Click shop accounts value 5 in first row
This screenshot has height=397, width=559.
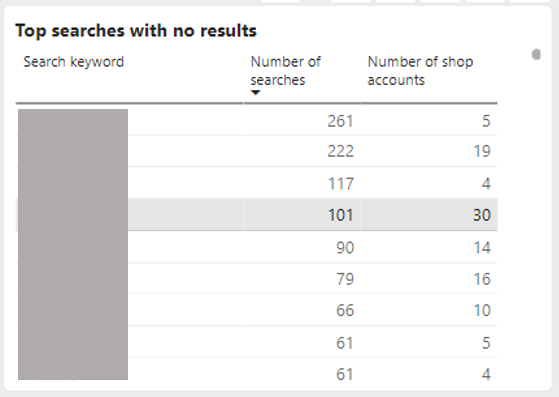(486, 121)
